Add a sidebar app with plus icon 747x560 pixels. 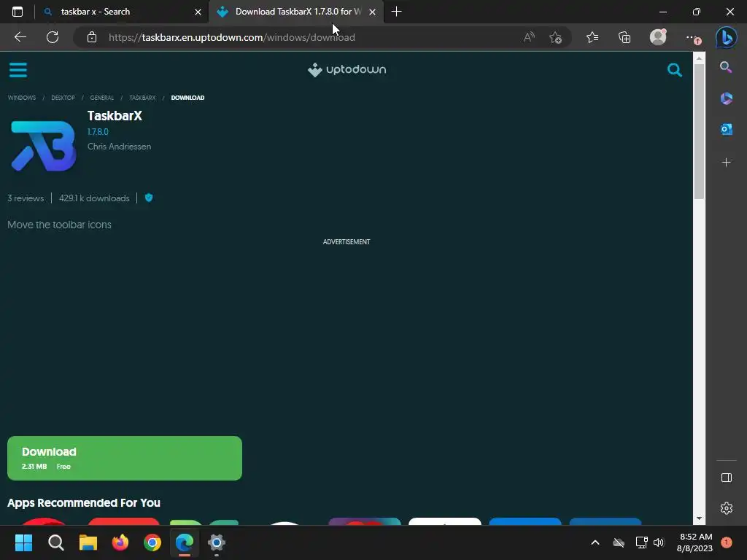(x=726, y=163)
